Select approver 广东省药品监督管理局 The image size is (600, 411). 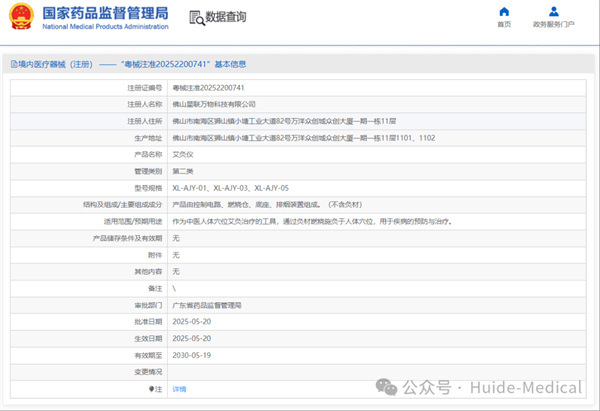coord(207,305)
